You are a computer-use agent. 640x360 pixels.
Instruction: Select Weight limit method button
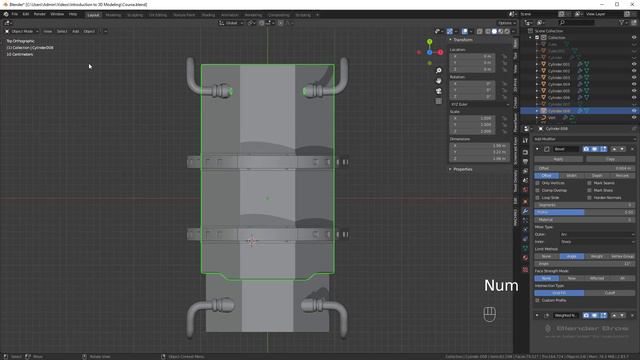tap(597, 256)
